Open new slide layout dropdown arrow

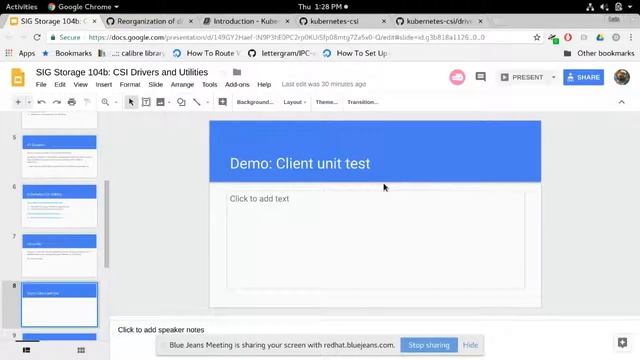(29, 102)
